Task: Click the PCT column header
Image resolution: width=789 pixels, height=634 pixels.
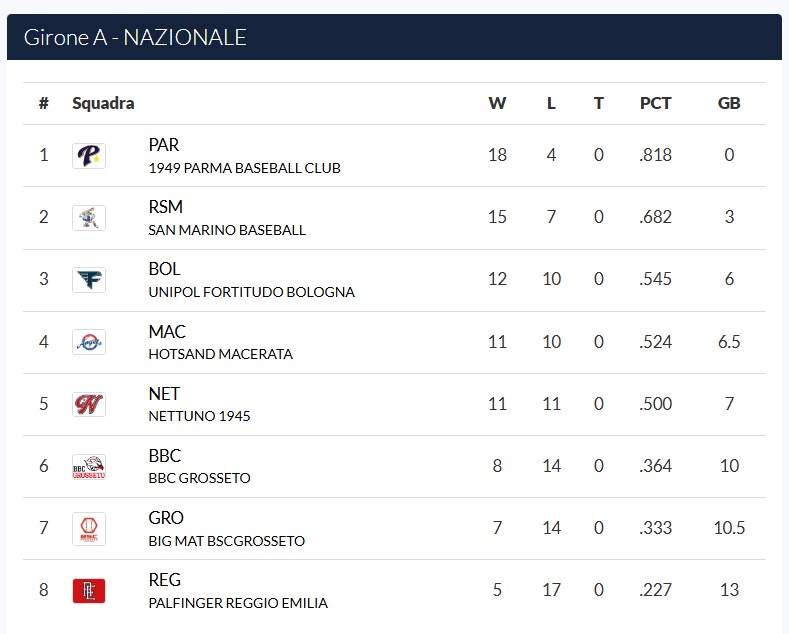Action: [x=656, y=103]
